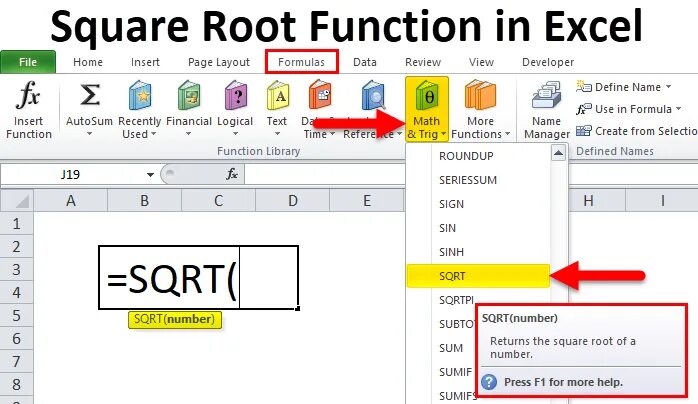
Task: Switch to the Formulas tab
Action: point(301,62)
